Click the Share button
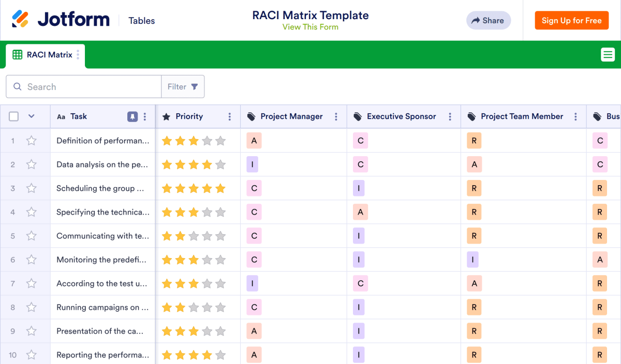 click(x=488, y=21)
